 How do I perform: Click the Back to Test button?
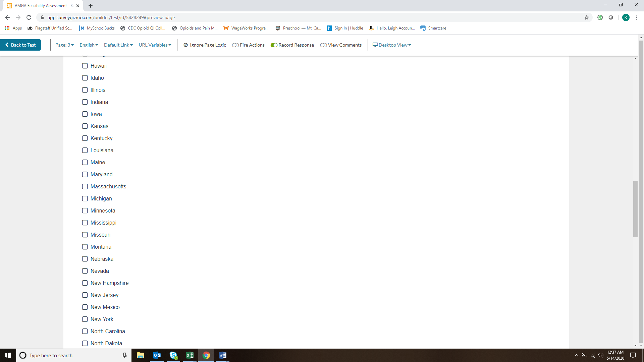[20, 45]
